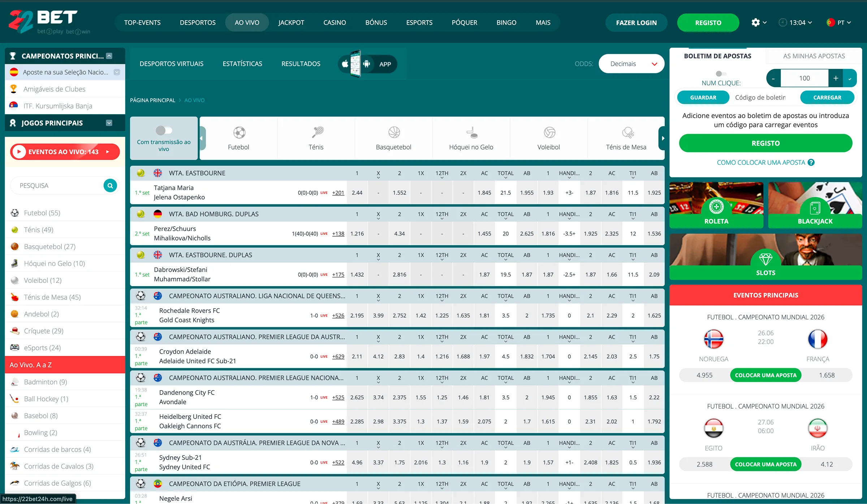Click the FAZER LOGIN button

[x=636, y=23]
